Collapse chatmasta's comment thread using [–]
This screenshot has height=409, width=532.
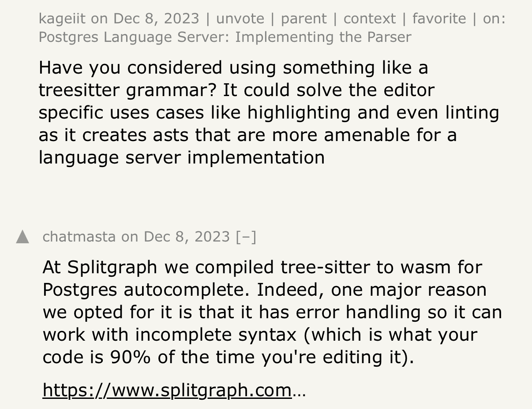tap(246, 237)
